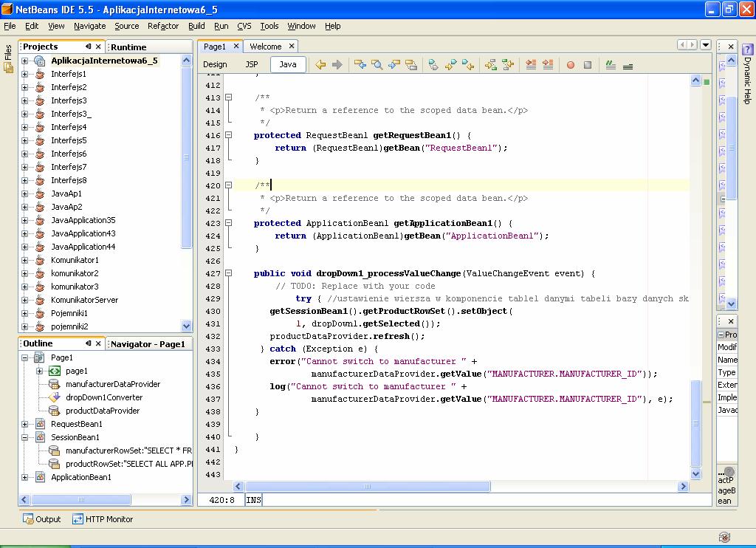Open the Refactor menu

click(163, 26)
